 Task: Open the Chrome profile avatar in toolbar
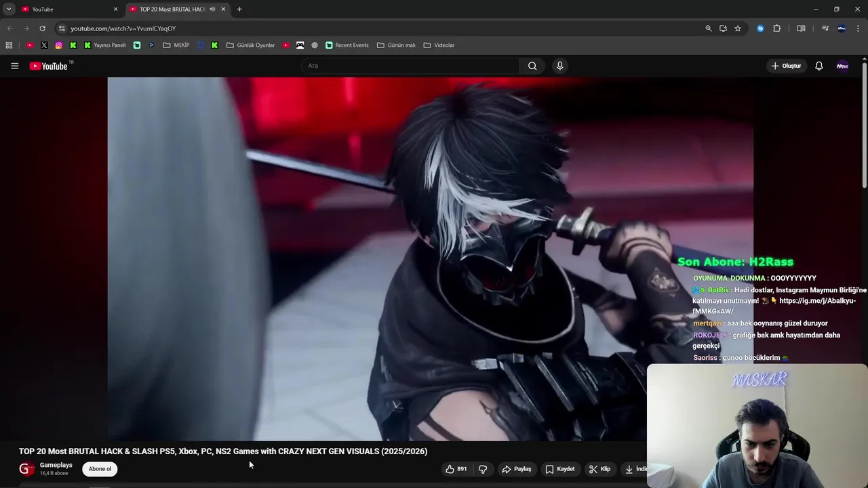coord(842,28)
